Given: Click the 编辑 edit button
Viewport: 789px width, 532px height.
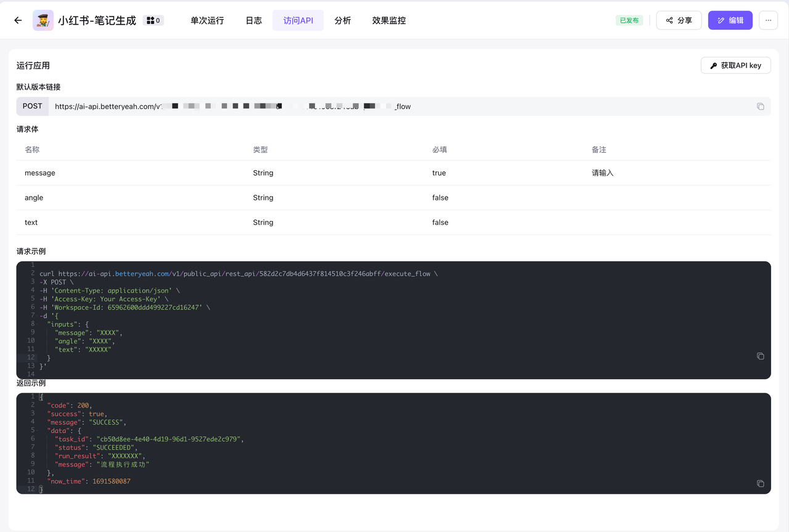Looking at the screenshot, I should pyautogui.click(x=730, y=20).
